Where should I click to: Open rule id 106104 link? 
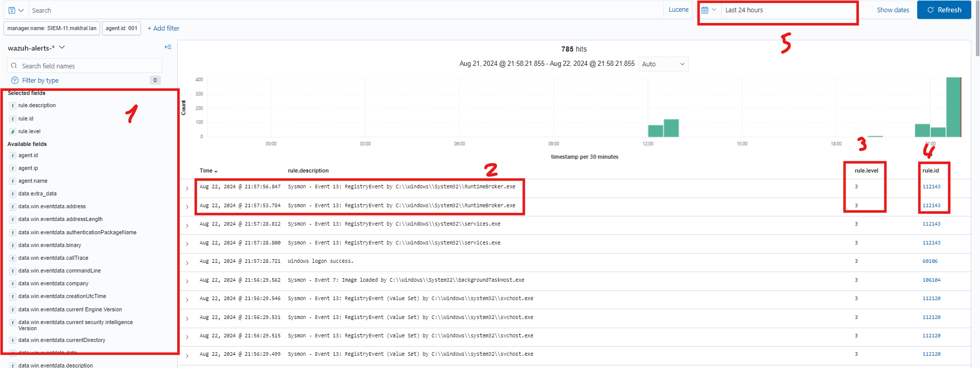pyautogui.click(x=931, y=280)
